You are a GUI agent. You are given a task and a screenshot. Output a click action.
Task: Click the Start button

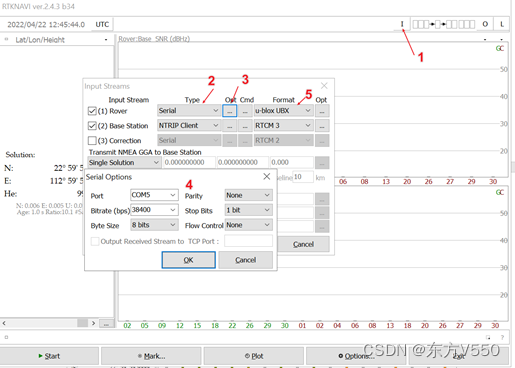(49, 356)
